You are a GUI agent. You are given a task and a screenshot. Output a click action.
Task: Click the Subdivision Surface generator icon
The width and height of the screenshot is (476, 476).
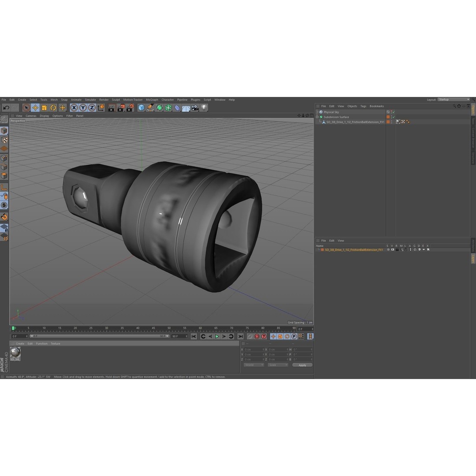coord(159,108)
